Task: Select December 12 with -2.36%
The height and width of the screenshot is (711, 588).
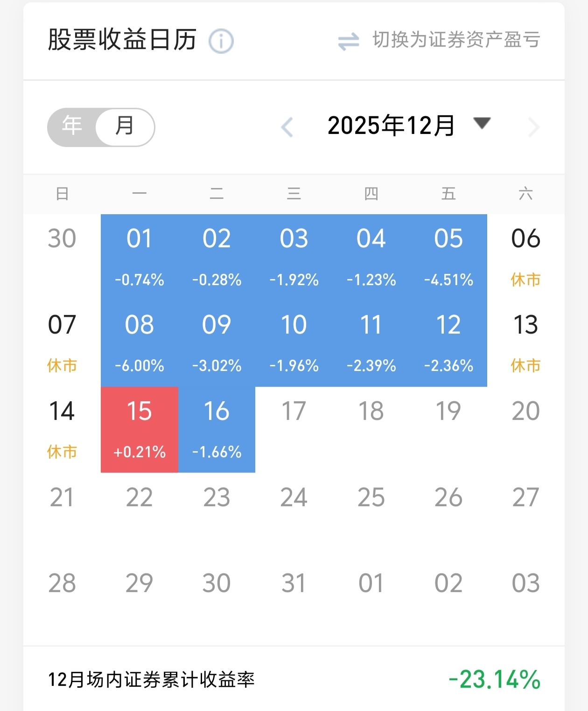Action: click(448, 343)
